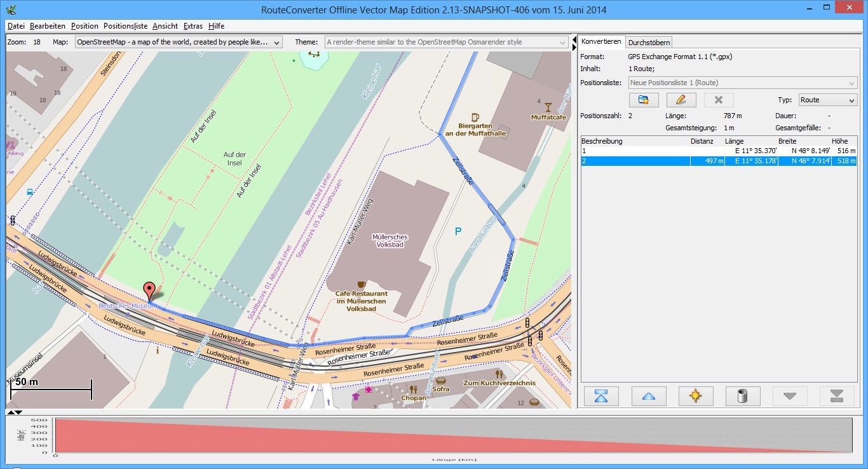Click the Höhe column header
The width and height of the screenshot is (868, 469).
(839, 141)
